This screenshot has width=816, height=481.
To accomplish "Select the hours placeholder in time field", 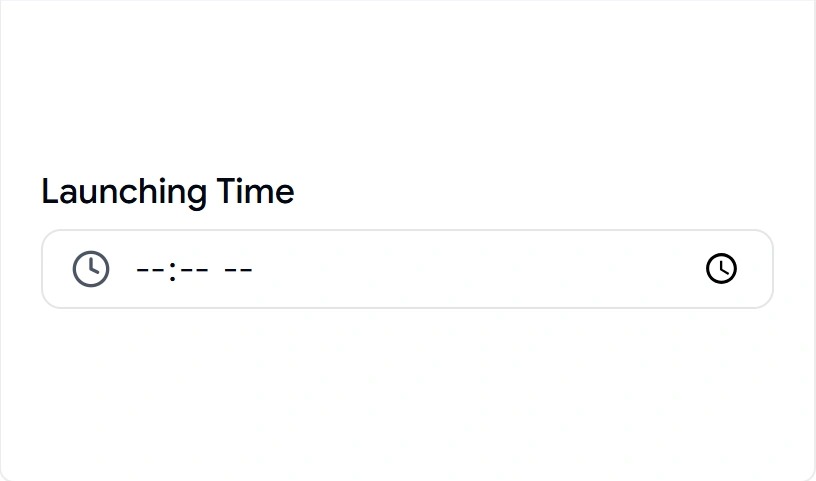I will (150, 270).
